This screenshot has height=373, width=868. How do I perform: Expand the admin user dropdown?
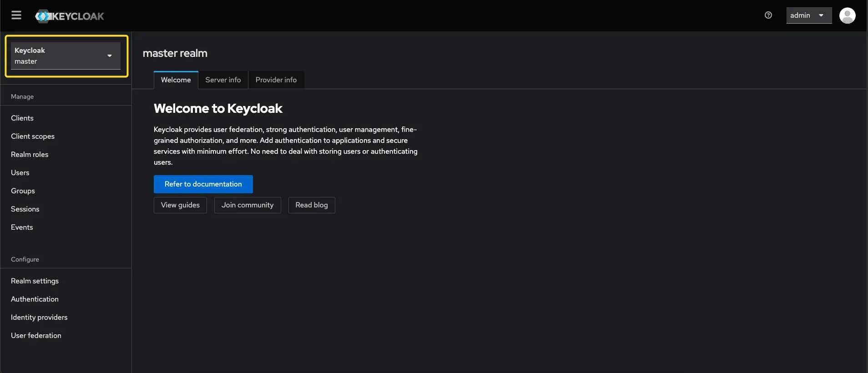click(x=808, y=15)
